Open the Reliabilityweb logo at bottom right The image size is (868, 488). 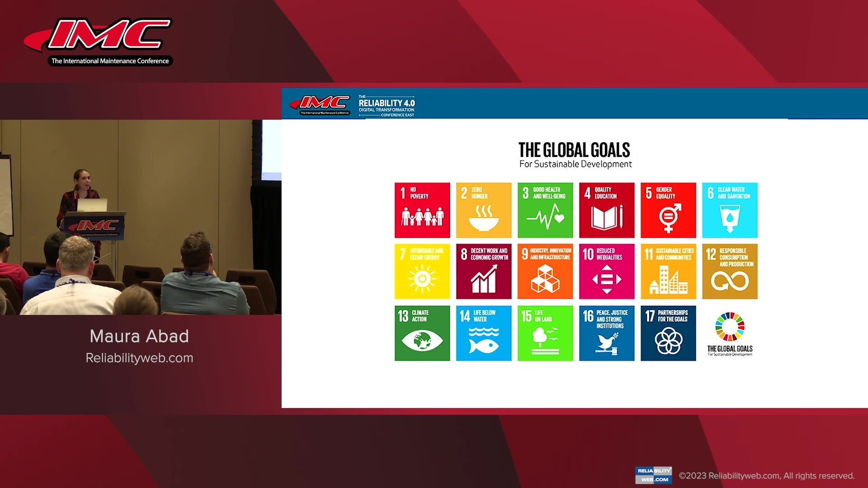(653, 474)
